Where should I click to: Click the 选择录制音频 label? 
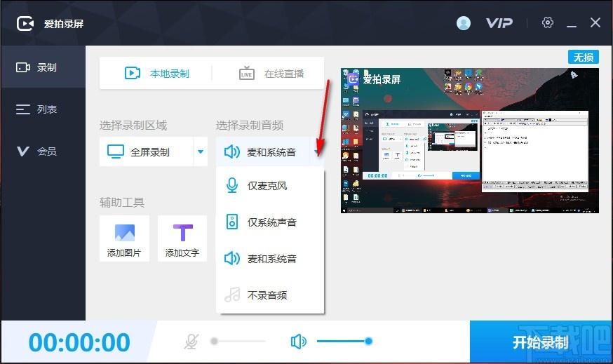click(250, 126)
